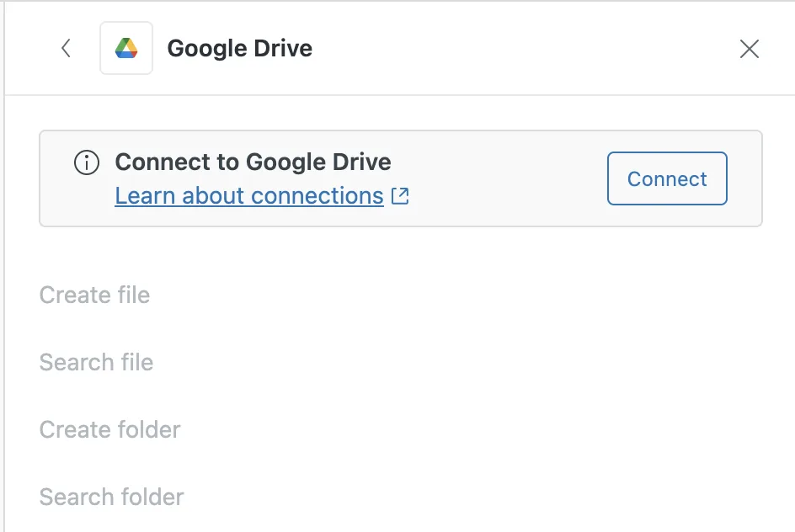Start connecting a Google Drive account

[667, 178]
